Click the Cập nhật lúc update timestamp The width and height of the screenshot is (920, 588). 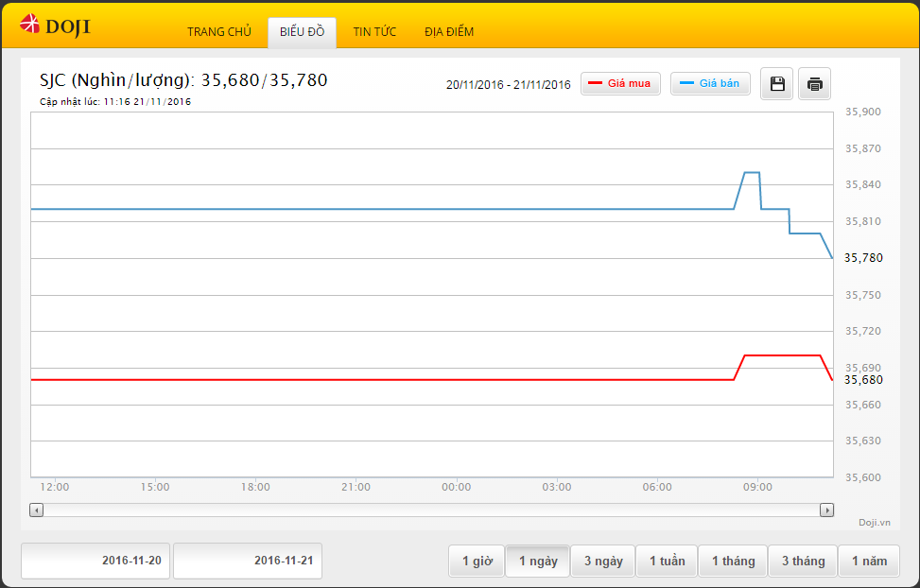115,101
